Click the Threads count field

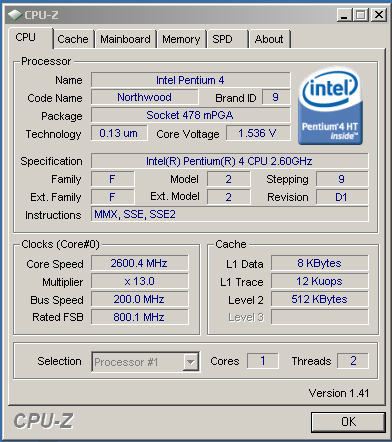[x=353, y=361]
